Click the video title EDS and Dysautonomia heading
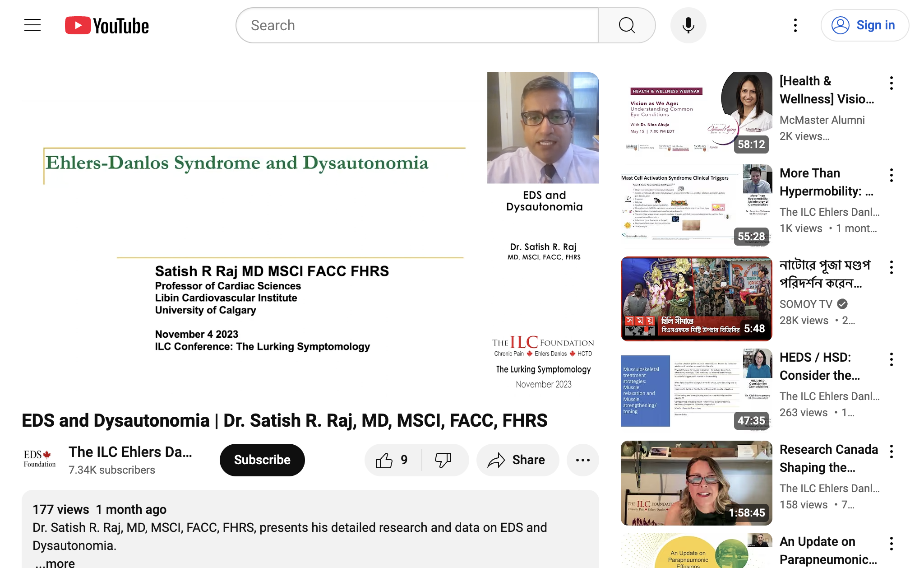The height and width of the screenshot is (568, 924). click(x=284, y=420)
